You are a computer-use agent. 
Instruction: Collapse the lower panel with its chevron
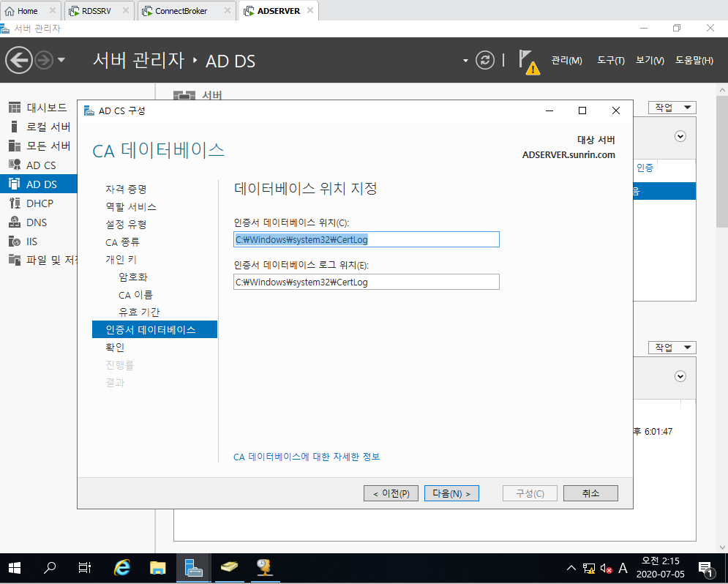(680, 376)
